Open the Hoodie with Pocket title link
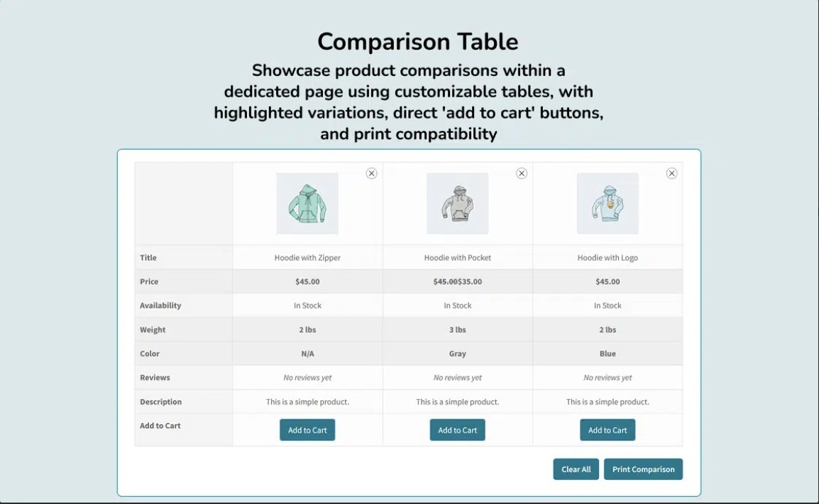 point(458,258)
